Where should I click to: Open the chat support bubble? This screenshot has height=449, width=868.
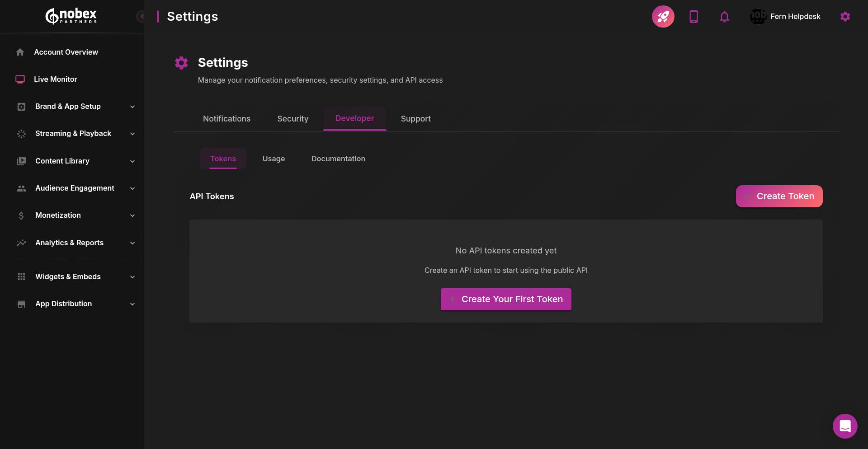click(x=844, y=426)
